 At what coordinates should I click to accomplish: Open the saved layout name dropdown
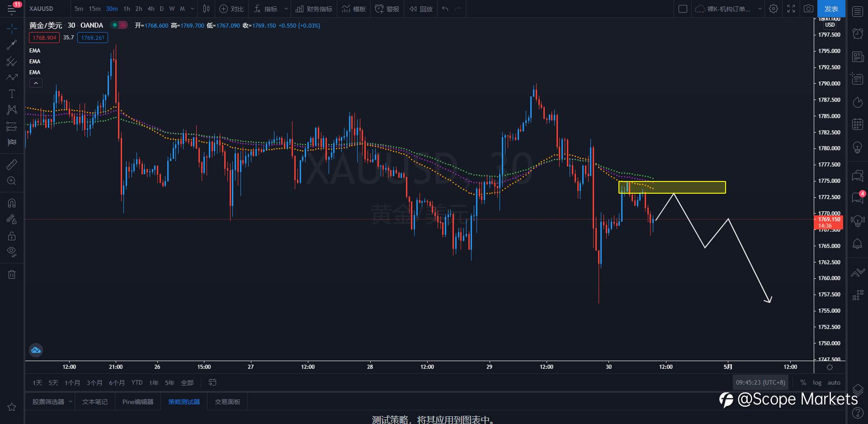click(760, 9)
